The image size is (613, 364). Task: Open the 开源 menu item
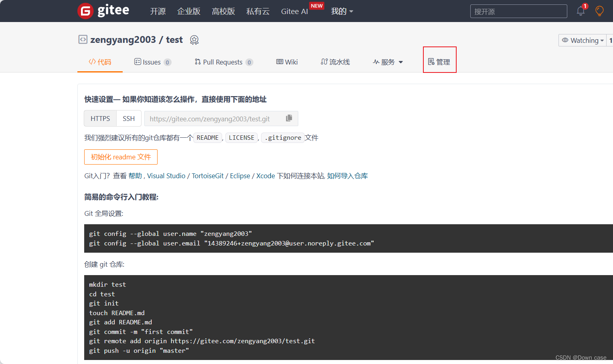click(158, 11)
